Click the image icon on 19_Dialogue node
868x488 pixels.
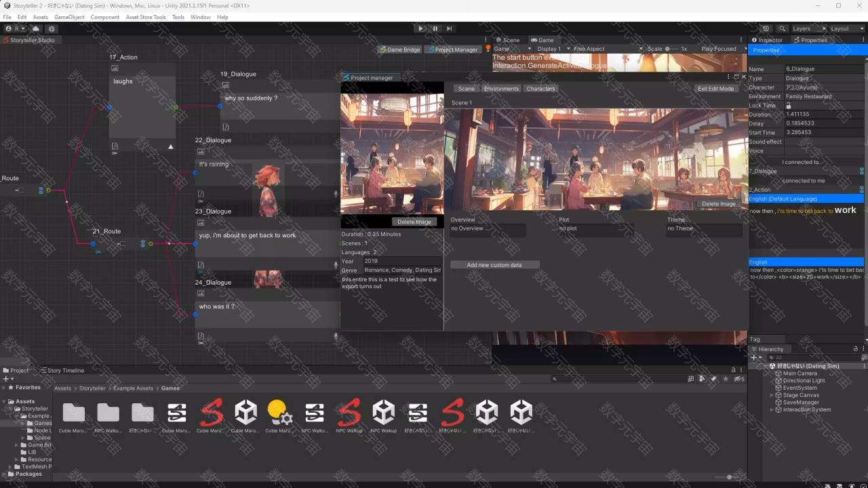pos(225,85)
